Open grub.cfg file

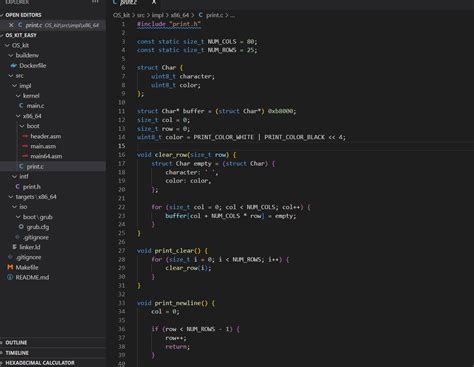[x=38, y=227]
